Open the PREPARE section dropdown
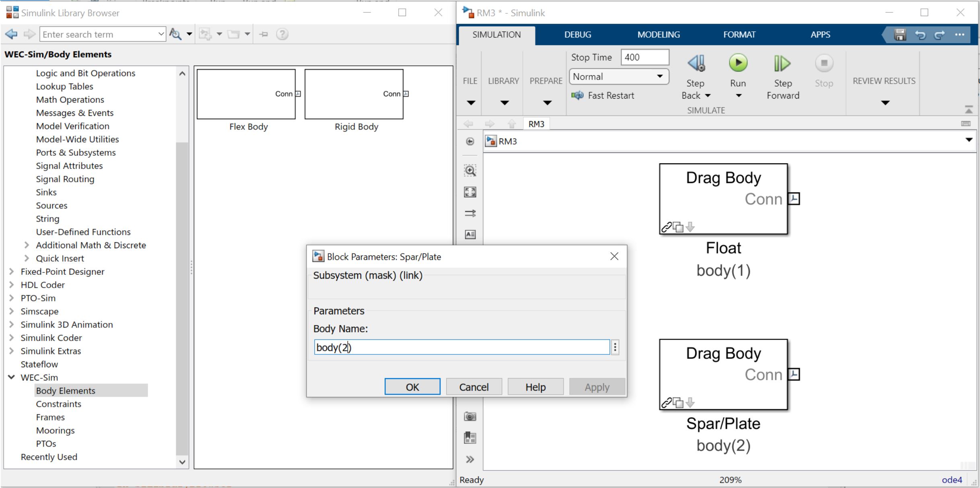 pos(546,103)
